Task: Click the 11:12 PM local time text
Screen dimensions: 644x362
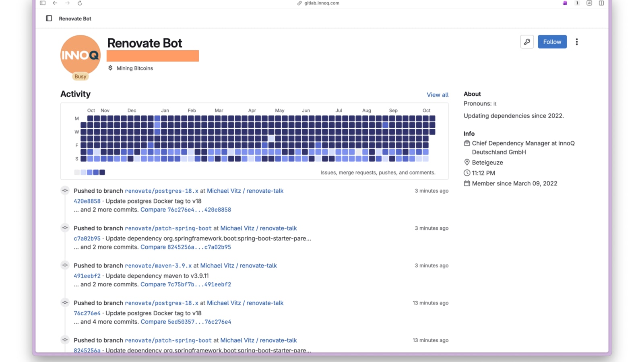Action: (x=483, y=173)
